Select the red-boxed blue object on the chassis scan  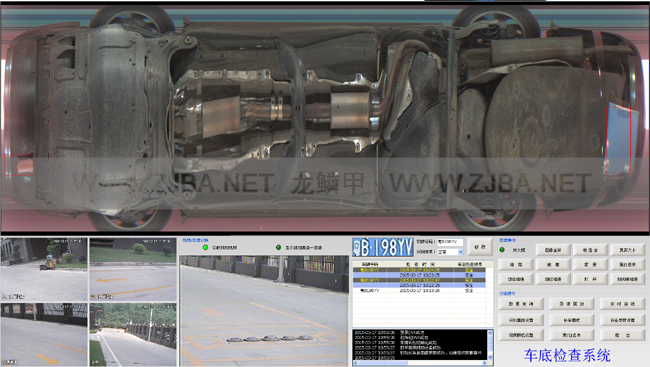619,139
